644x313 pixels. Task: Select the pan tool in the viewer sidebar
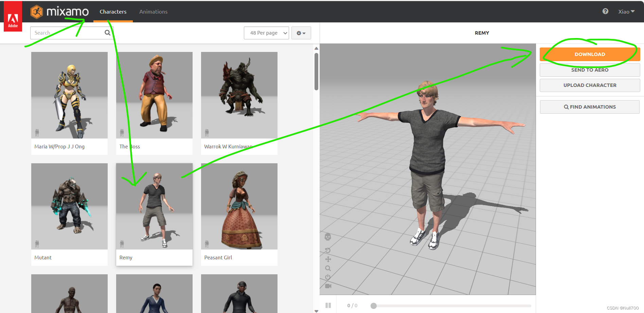(x=328, y=259)
